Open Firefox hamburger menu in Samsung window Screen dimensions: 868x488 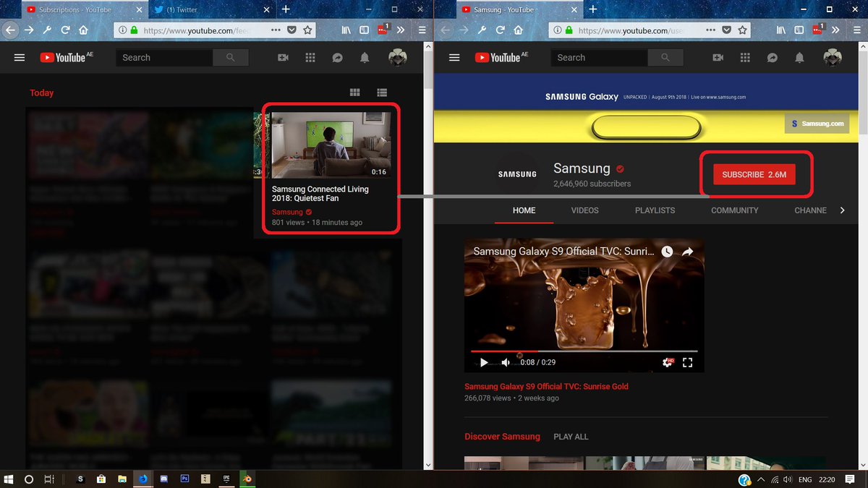(x=856, y=30)
